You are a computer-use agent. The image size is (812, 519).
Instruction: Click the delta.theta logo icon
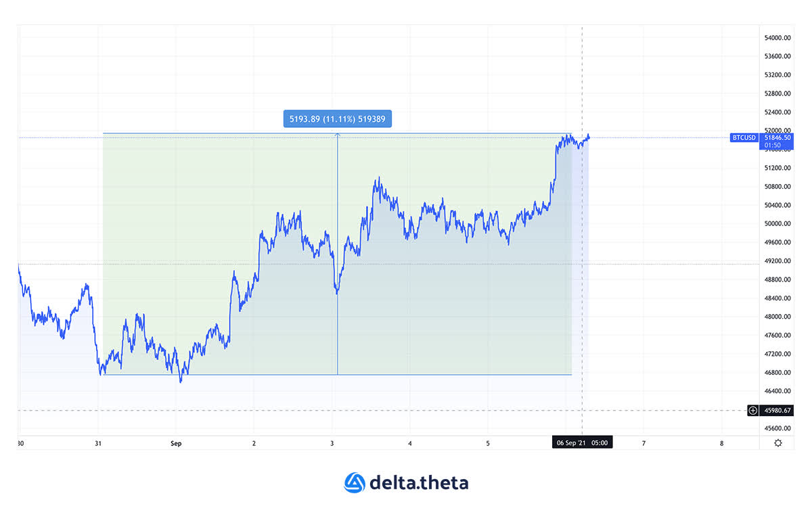pos(355,482)
